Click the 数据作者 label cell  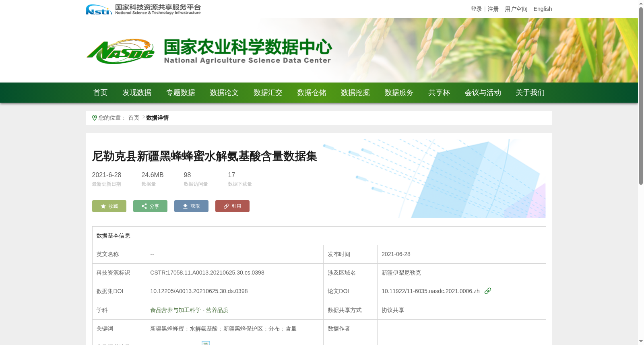coord(351,328)
